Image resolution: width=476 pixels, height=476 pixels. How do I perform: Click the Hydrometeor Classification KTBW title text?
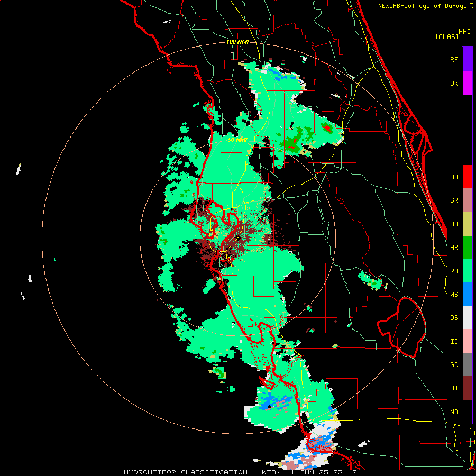240,472
